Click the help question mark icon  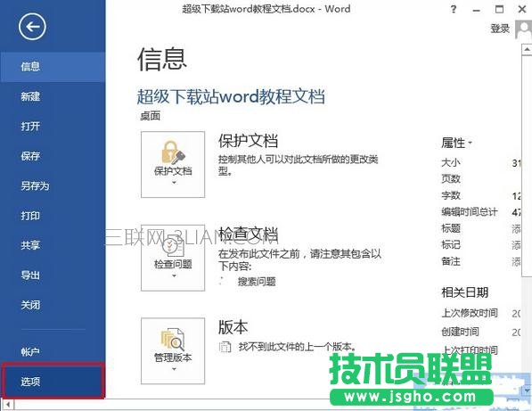454,9
